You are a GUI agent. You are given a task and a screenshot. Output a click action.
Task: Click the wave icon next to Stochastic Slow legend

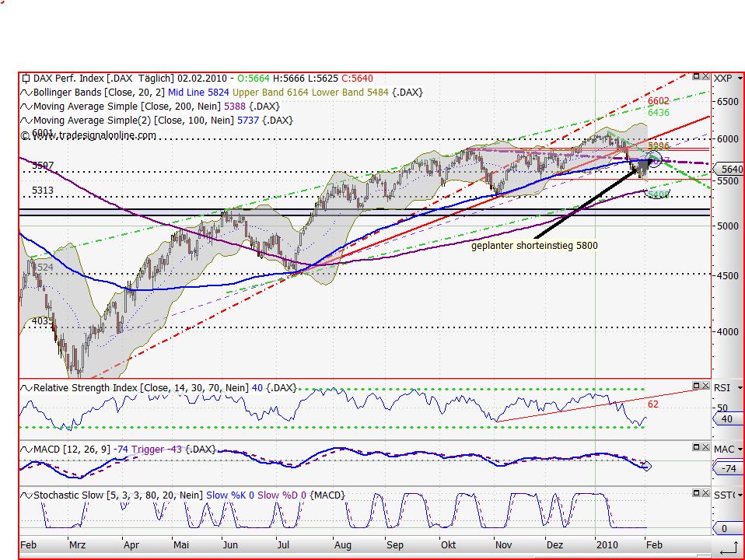(26, 495)
